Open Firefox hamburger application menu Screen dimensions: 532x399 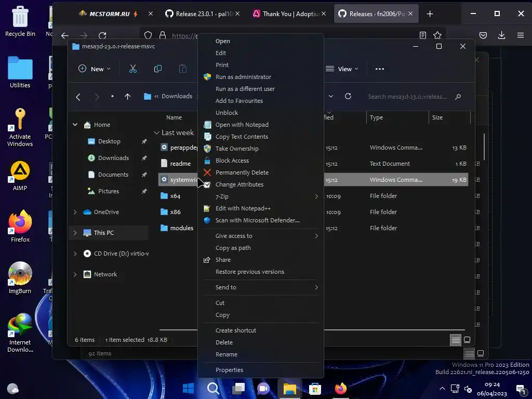click(x=521, y=35)
